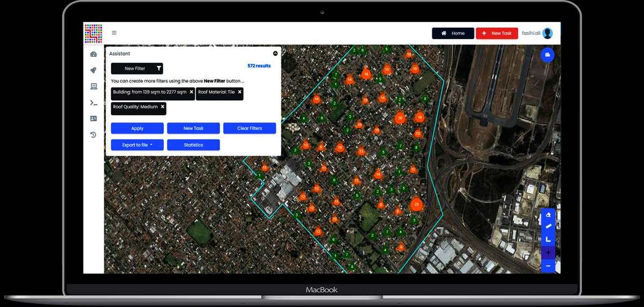Select the ruler measure tool
The image size is (644, 307).
pos(548,227)
